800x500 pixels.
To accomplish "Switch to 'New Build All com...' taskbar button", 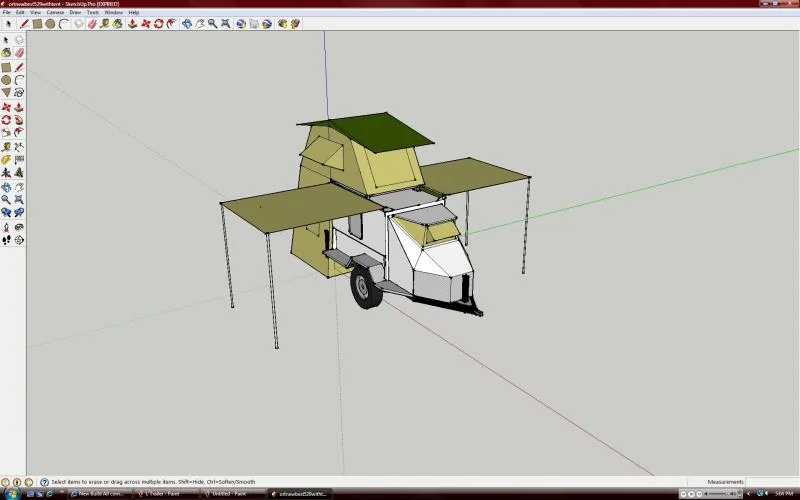I will (100, 494).
